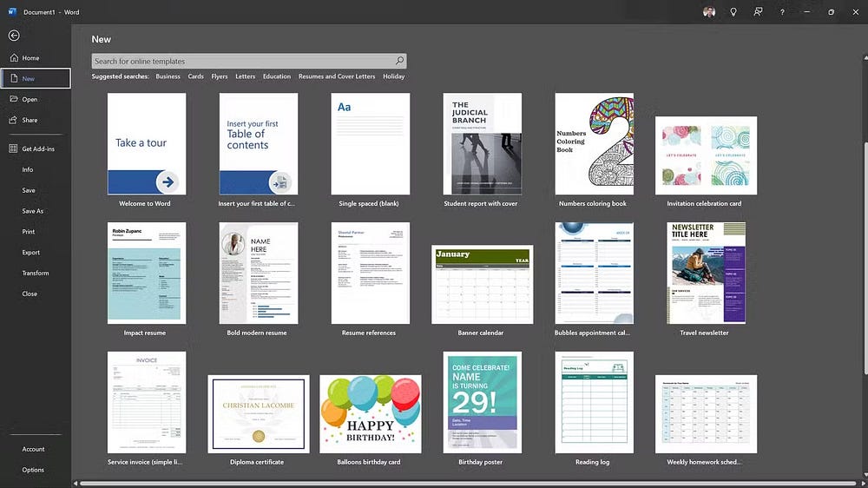Click the Holiday suggested search
This screenshot has height=488, width=868.
393,76
